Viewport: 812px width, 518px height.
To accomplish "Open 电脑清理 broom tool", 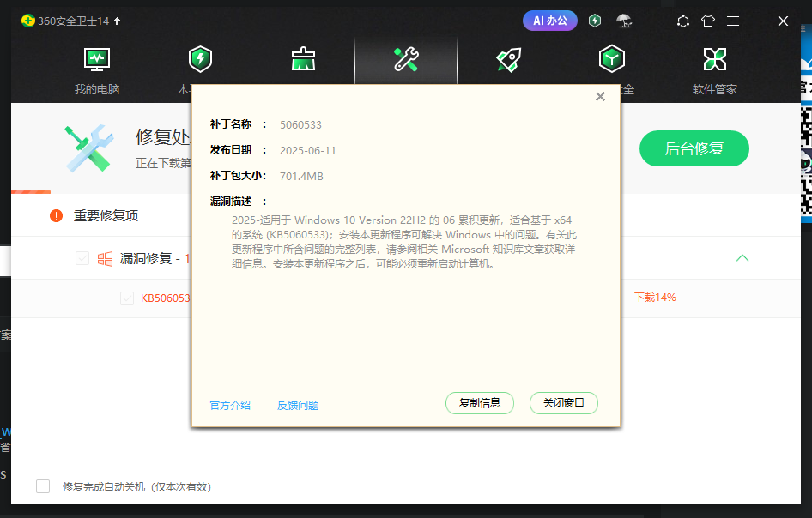I will click(x=302, y=58).
